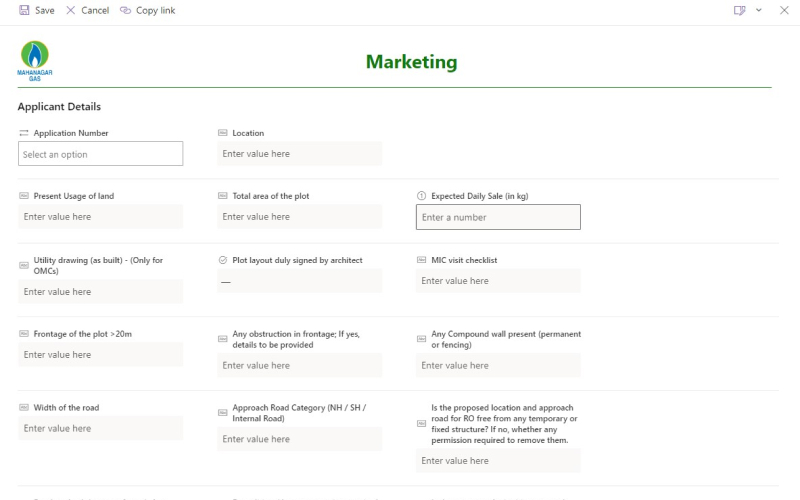The width and height of the screenshot is (800, 500).
Task: Open the Application Number dropdown
Action: 101,154
